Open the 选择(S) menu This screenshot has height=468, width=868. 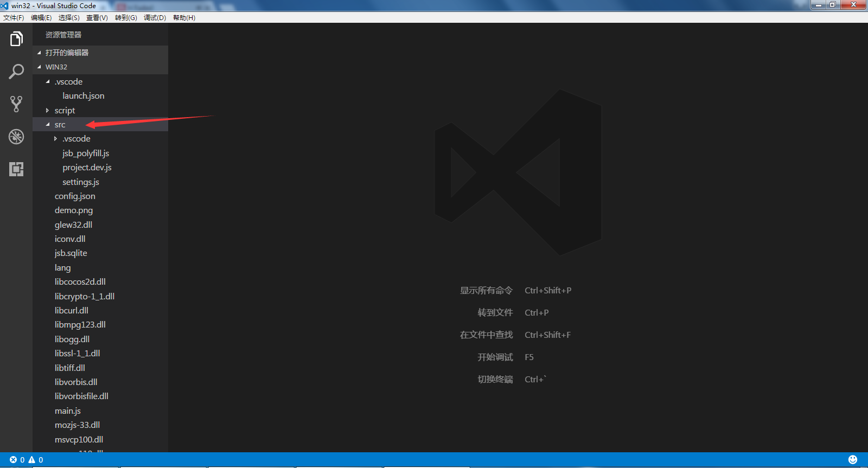pyautogui.click(x=69, y=18)
